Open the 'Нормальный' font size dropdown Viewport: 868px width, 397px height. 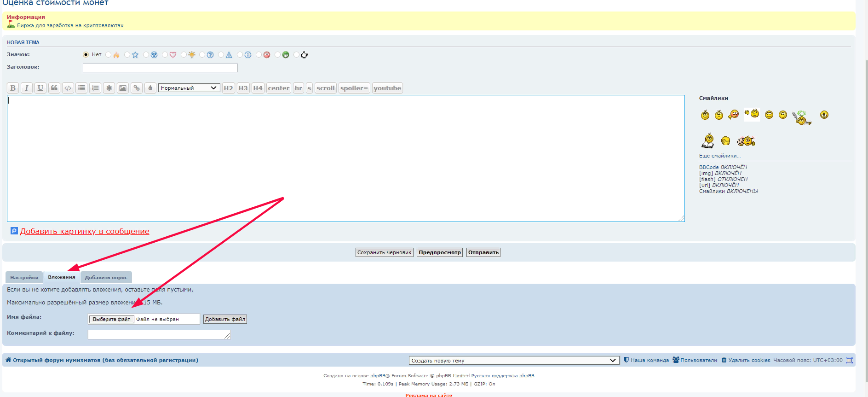pos(189,88)
